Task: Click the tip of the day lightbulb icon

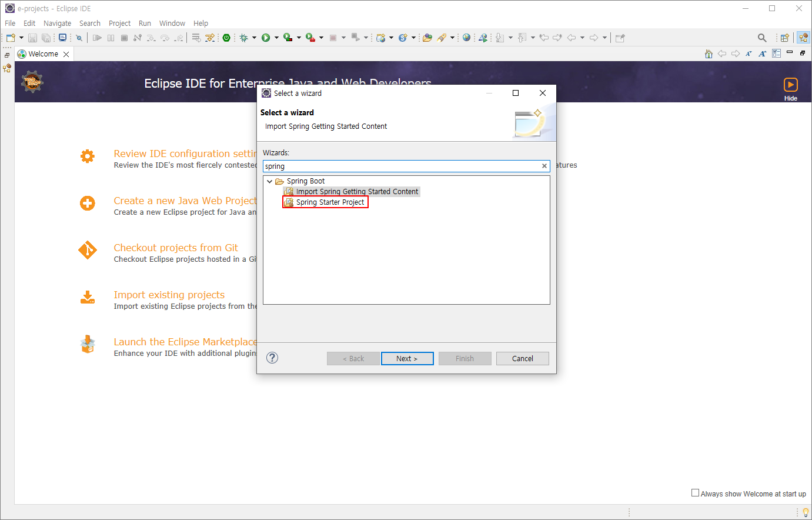Action: (x=806, y=513)
